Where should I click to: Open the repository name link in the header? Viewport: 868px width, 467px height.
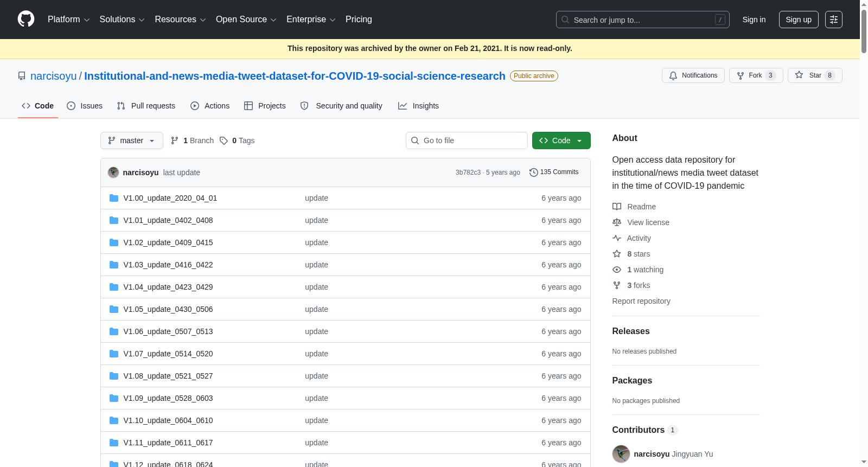pyautogui.click(x=295, y=76)
